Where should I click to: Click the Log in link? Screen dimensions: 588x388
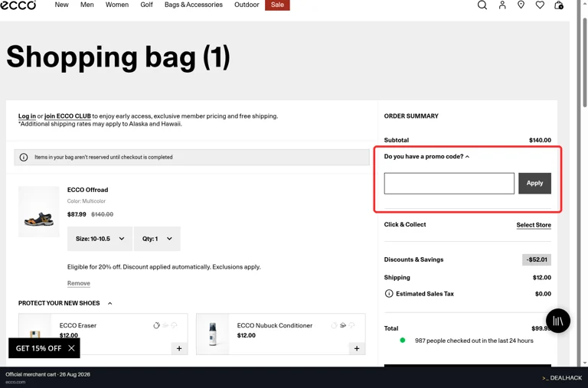coord(27,116)
